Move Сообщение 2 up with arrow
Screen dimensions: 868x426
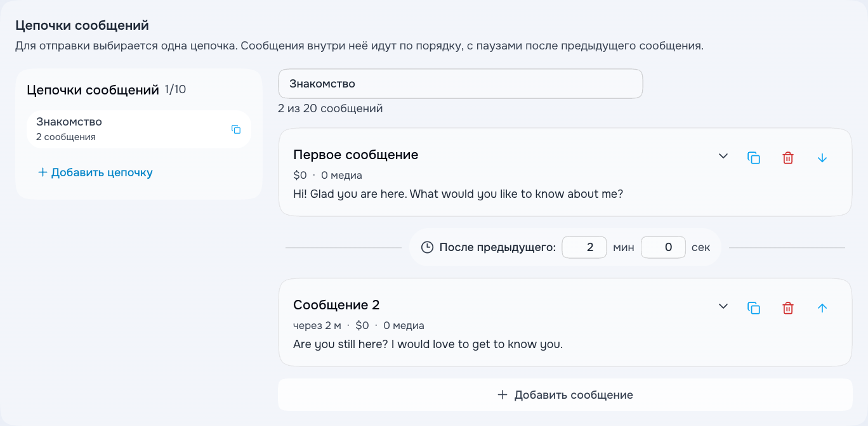click(x=822, y=308)
